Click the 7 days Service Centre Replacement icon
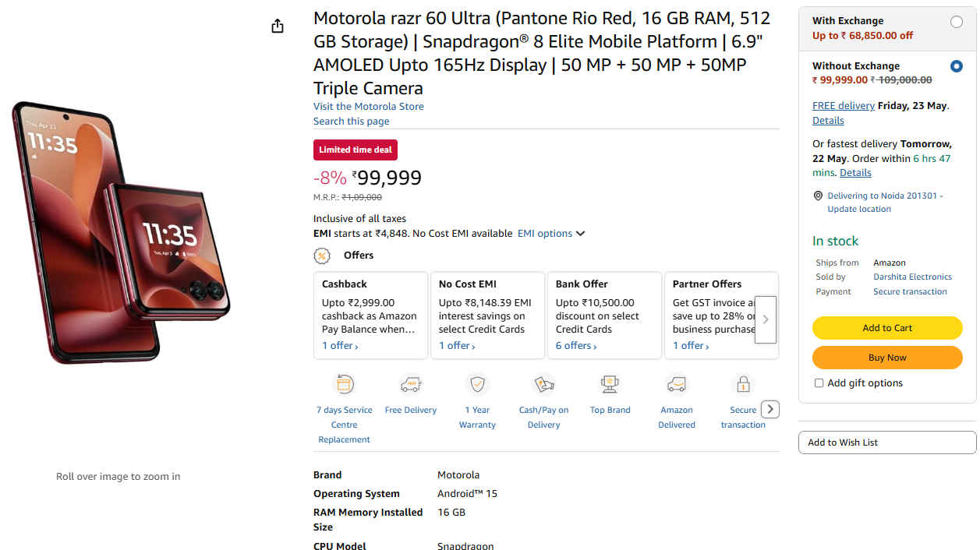 pyautogui.click(x=344, y=384)
